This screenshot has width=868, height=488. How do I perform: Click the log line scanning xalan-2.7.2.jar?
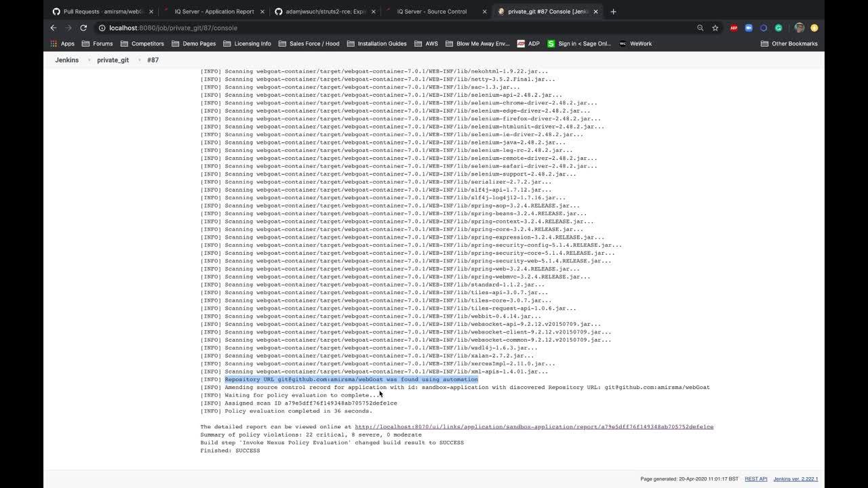[x=367, y=356]
